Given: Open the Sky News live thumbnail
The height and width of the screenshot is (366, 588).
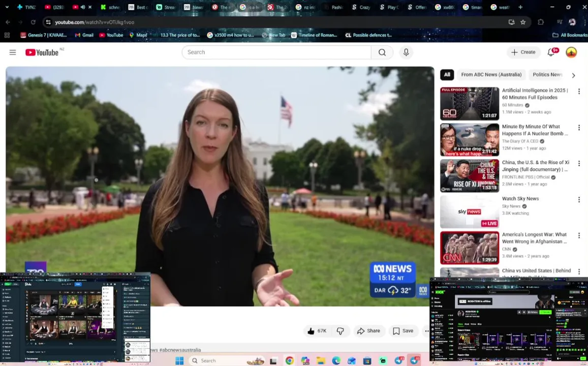Looking at the screenshot, I should [470, 212].
